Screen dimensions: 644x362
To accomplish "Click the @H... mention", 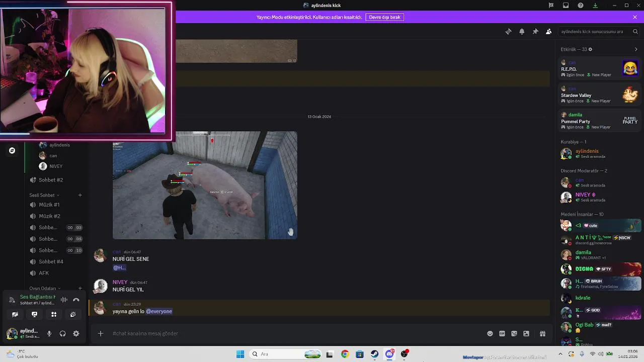I will point(119,268).
